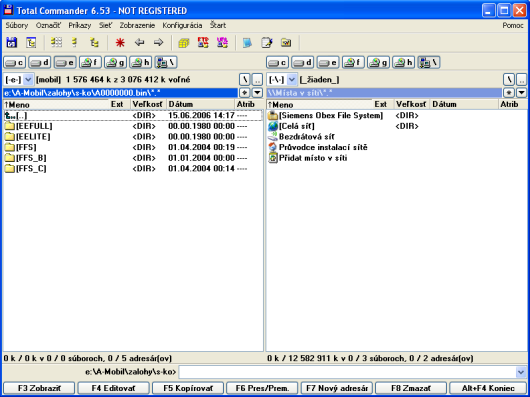Select network drive g in left panel
Image resolution: width=530 pixels, height=397 pixels.
pos(116,63)
